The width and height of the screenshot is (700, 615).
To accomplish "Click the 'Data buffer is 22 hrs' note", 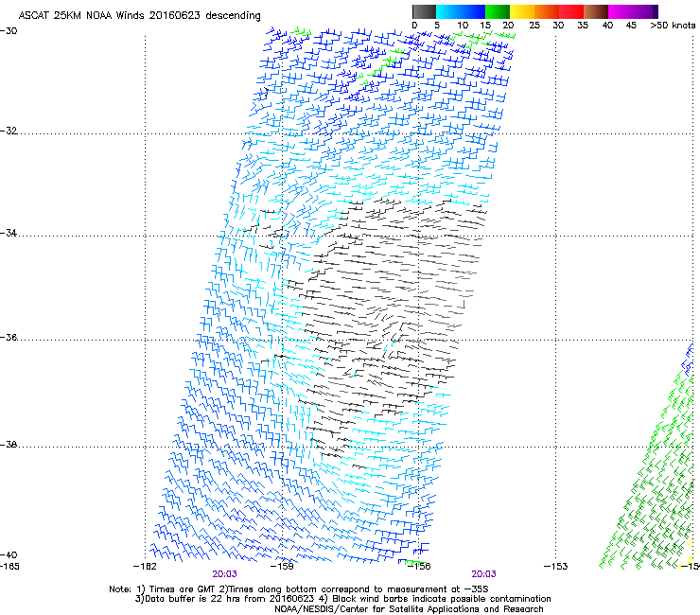I will click(x=225, y=599).
